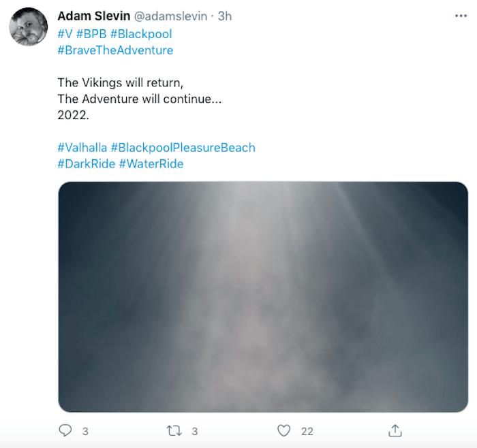Like the tweet with the heart icon
477x448 pixels.
[284, 430]
